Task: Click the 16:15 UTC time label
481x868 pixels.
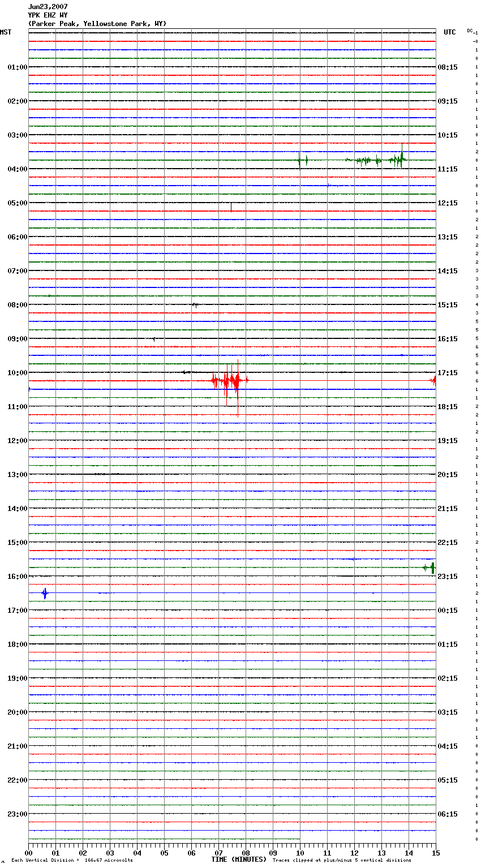Action: [x=448, y=339]
